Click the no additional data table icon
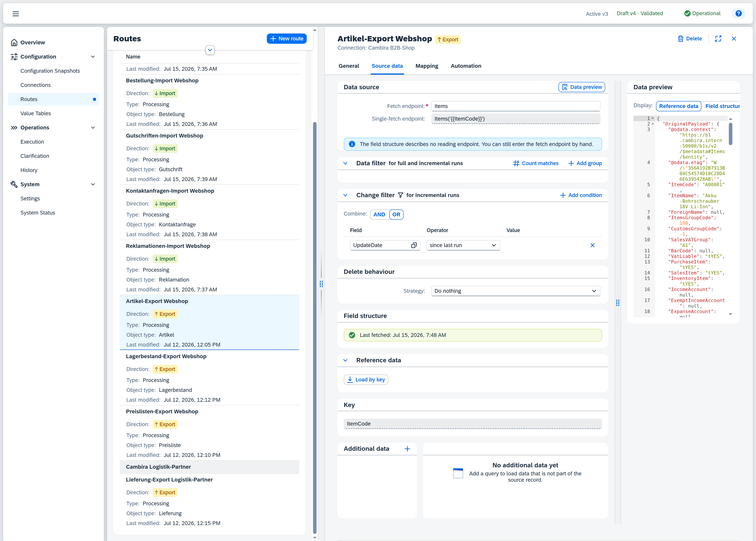The height and width of the screenshot is (541, 756). pos(458,473)
